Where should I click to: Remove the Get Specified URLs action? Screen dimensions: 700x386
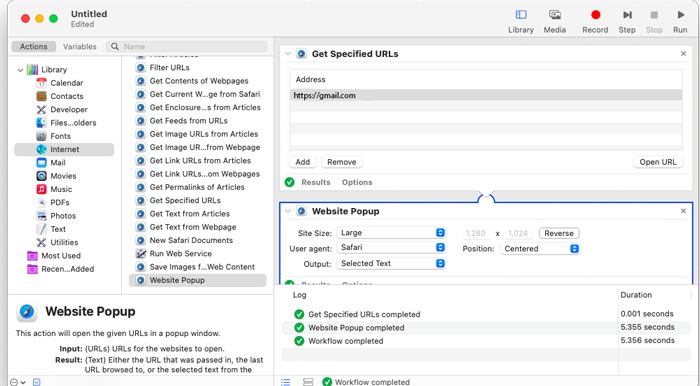(x=683, y=54)
